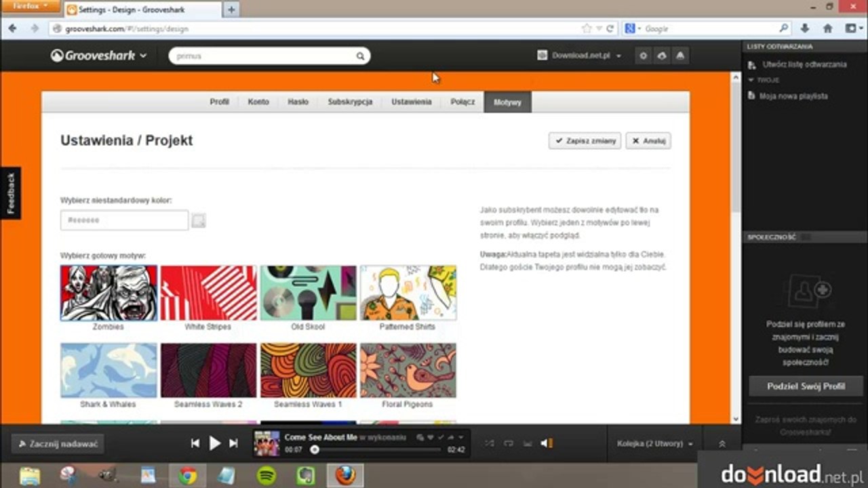Pick the Patterned Shirts theme

(408, 293)
